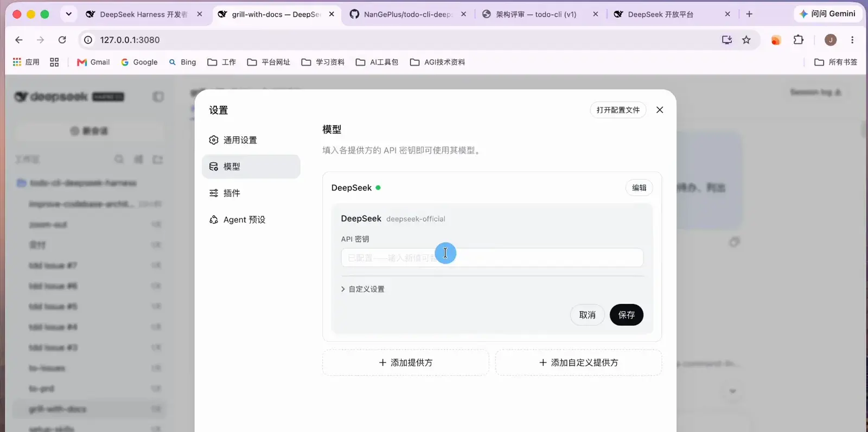Open the tab search dropdown arrow
The image size is (868, 432).
[x=69, y=14]
